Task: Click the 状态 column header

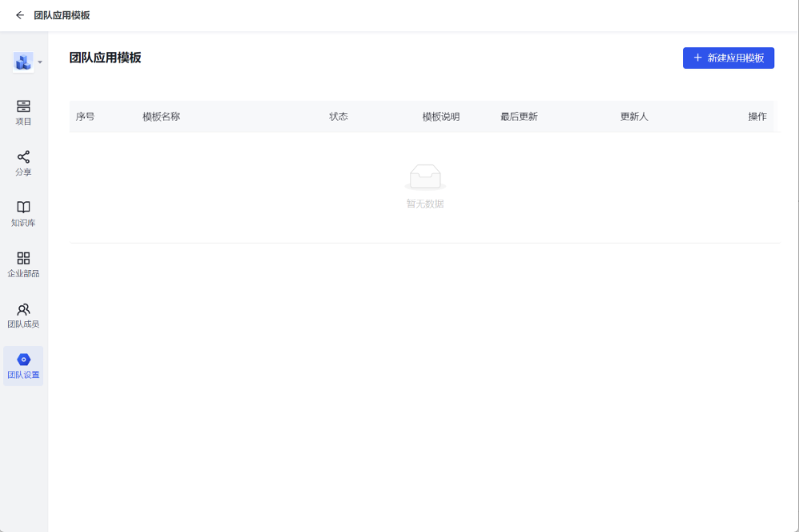Action: click(x=339, y=117)
